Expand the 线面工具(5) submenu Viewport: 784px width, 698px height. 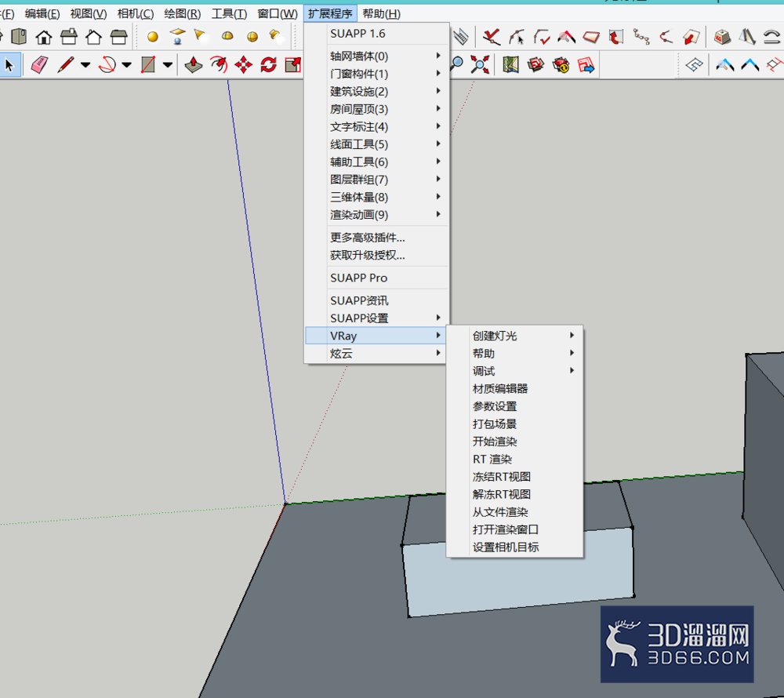coord(376,144)
